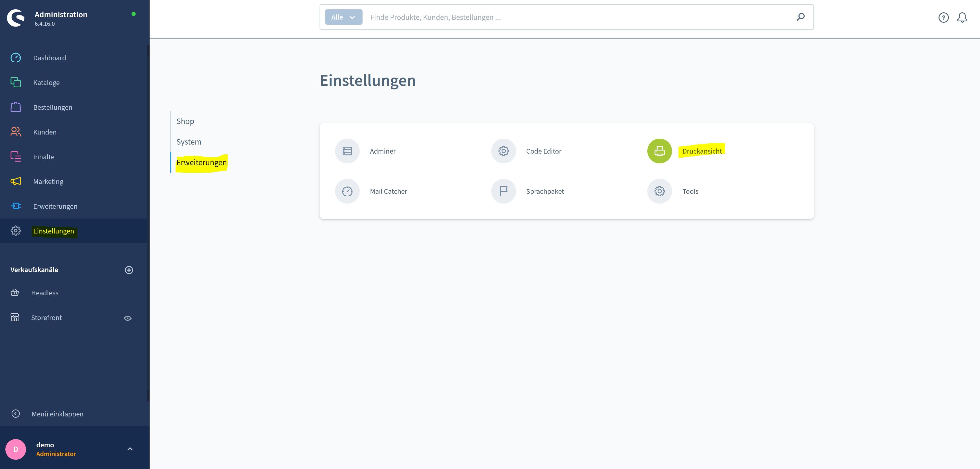The image size is (980, 469).
Task: Navigate to Dashboard section
Action: pos(49,57)
